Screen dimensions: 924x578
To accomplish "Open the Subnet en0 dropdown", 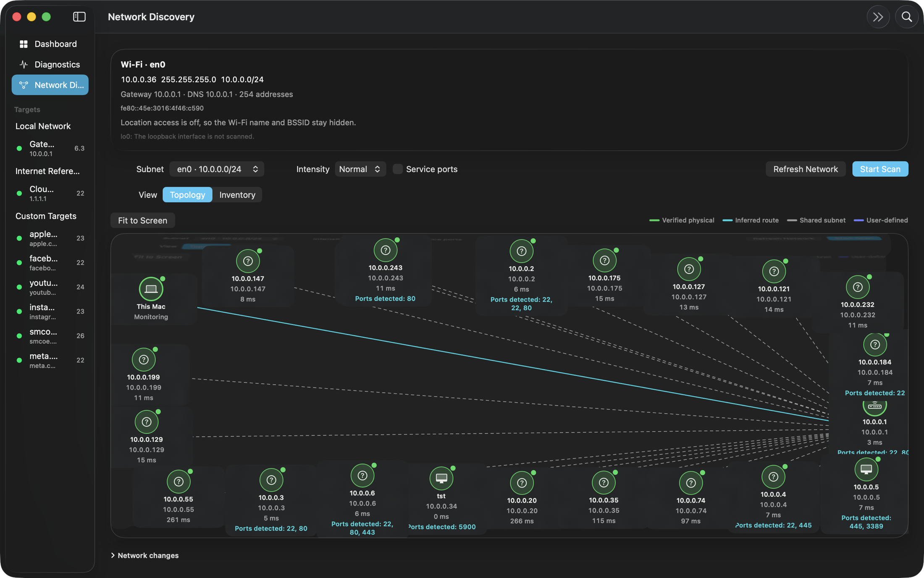I will (217, 169).
